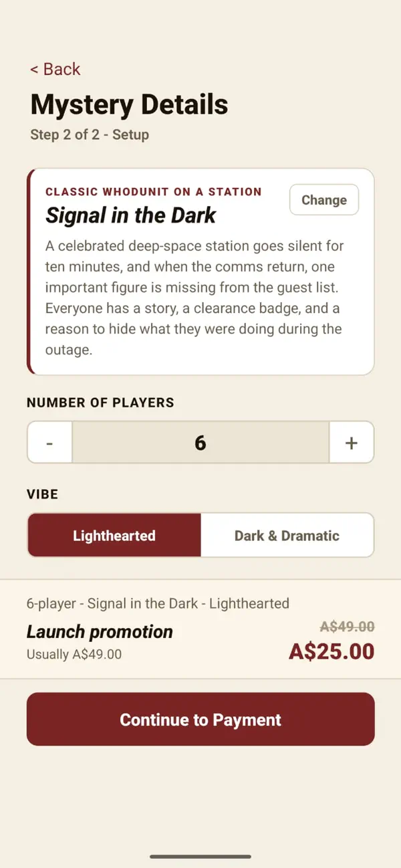Tap the Mystery Details heading
Image resolution: width=401 pixels, height=868 pixels.
[129, 105]
